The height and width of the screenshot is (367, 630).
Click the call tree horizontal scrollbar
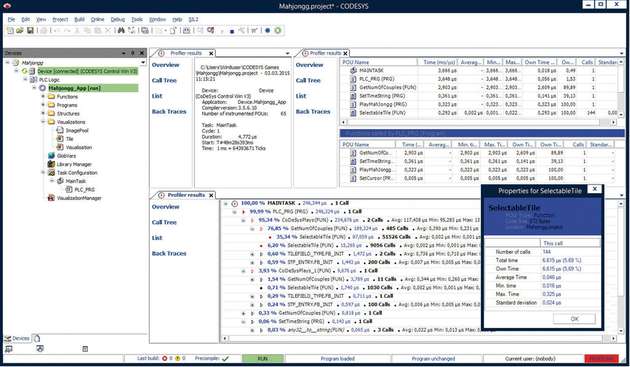(419, 339)
